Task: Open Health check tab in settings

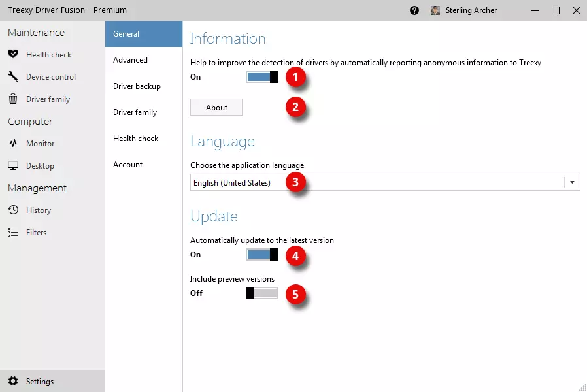Action: (x=144, y=139)
